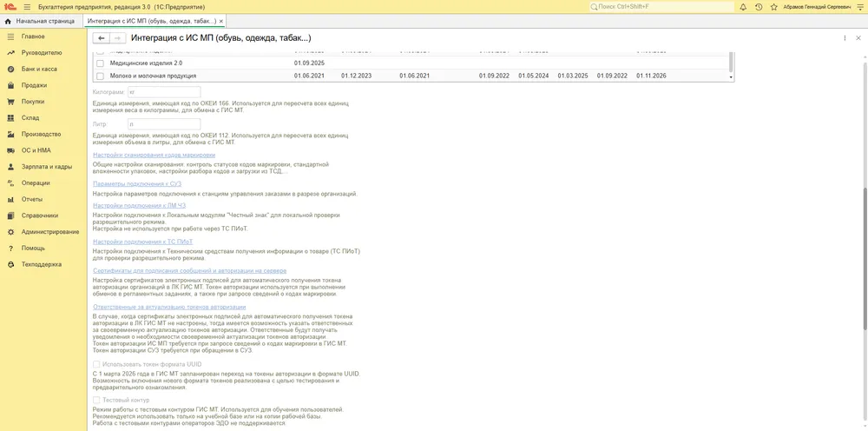The height and width of the screenshot is (431, 868).
Task: Mark page as favorite with star icon
Action: (x=773, y=7)
